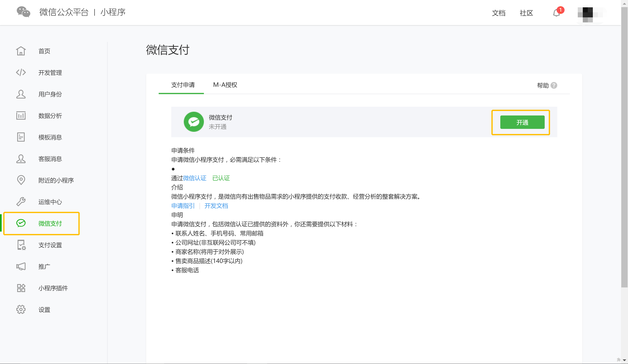628x364 pixels.
Task: Open the 开发文档 link
Action: coord(216,206)
